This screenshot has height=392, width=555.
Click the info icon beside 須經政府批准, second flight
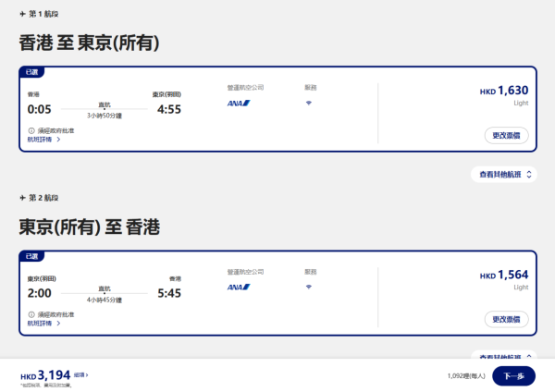tap(31, 314)
